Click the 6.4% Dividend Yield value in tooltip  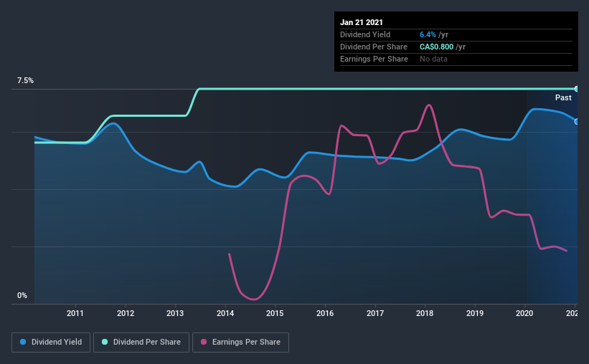(x=428, y=34)
